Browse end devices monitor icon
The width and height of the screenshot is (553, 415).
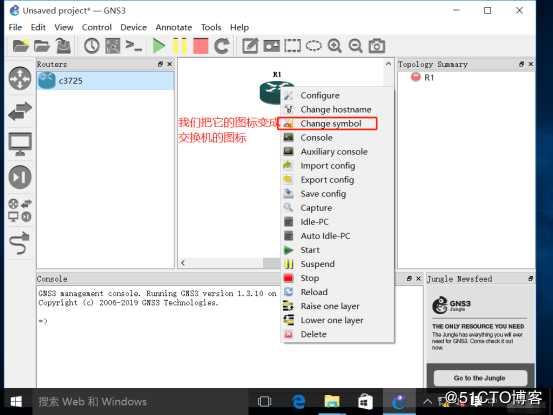pyautogui.click(x=20, y=144)
